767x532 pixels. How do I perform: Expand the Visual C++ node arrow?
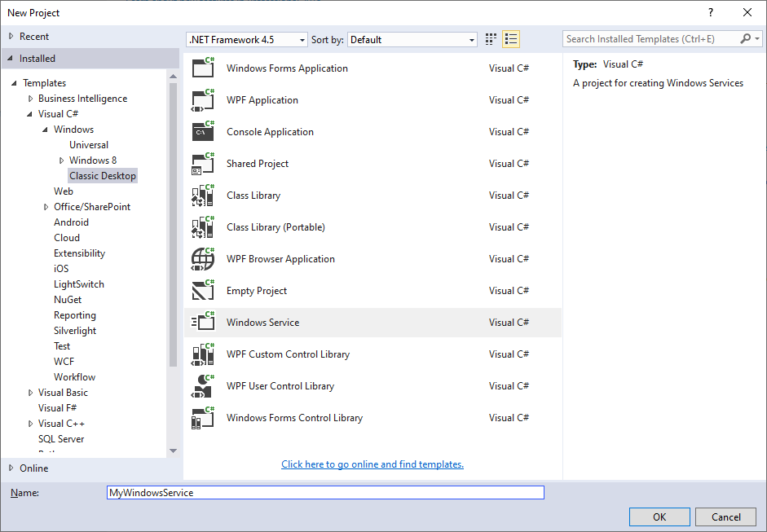(x=30, y=424)
